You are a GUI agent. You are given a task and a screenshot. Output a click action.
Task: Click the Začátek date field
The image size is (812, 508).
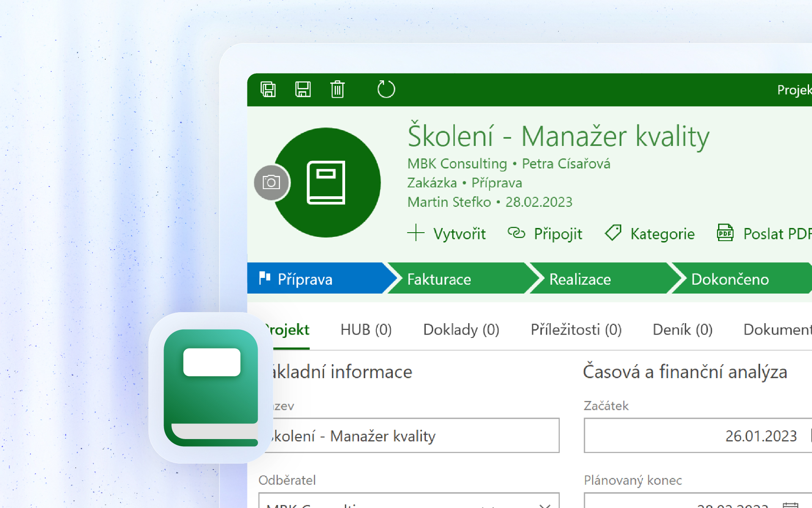(x=698, y=436)
